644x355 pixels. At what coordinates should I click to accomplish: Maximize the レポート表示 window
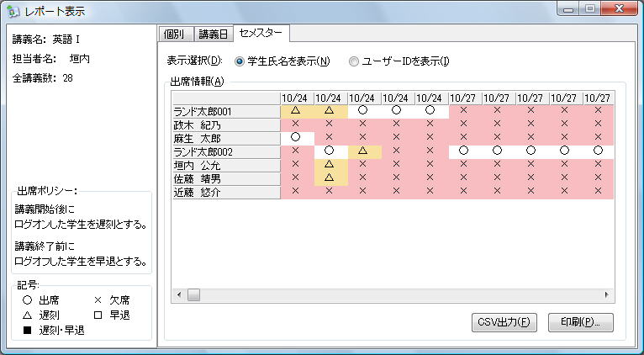coord(590,9)
